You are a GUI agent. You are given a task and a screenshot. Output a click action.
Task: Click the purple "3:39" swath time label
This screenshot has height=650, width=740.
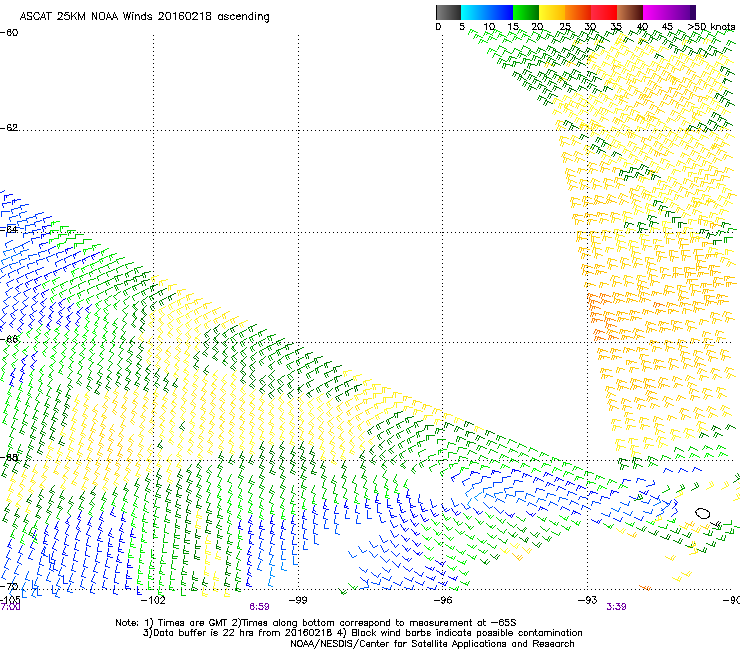tap(616, 607)
